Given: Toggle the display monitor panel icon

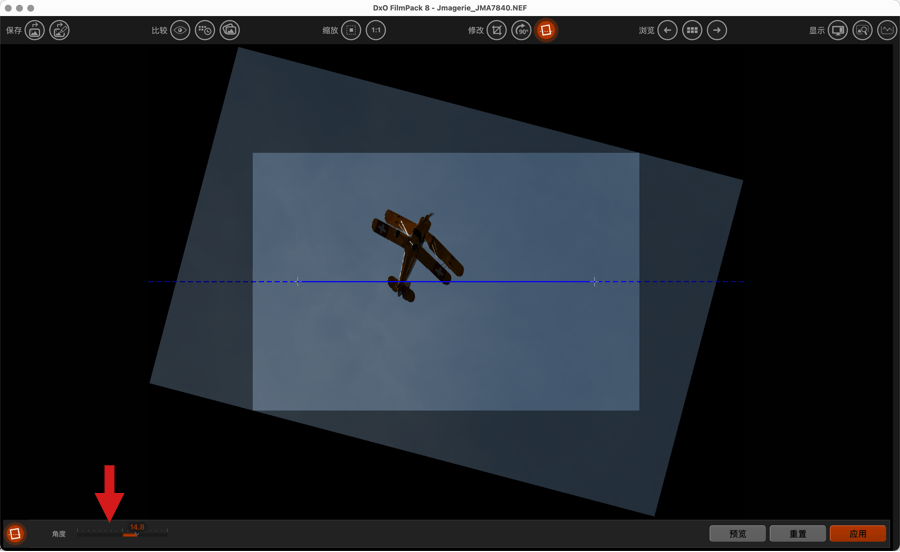Looking at the screenshot, I should (838, 31).
